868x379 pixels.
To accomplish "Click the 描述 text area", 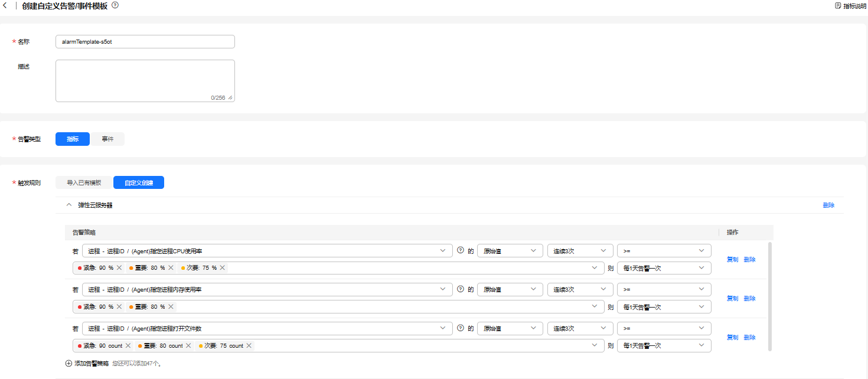I will click(145, 81).
